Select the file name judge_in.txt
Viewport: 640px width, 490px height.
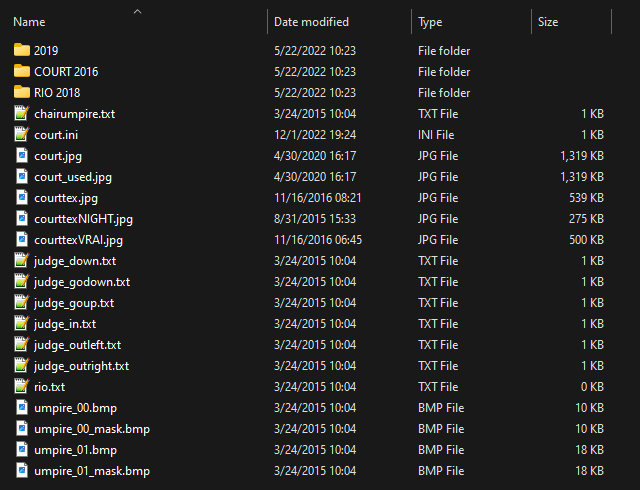coord(65,324)
